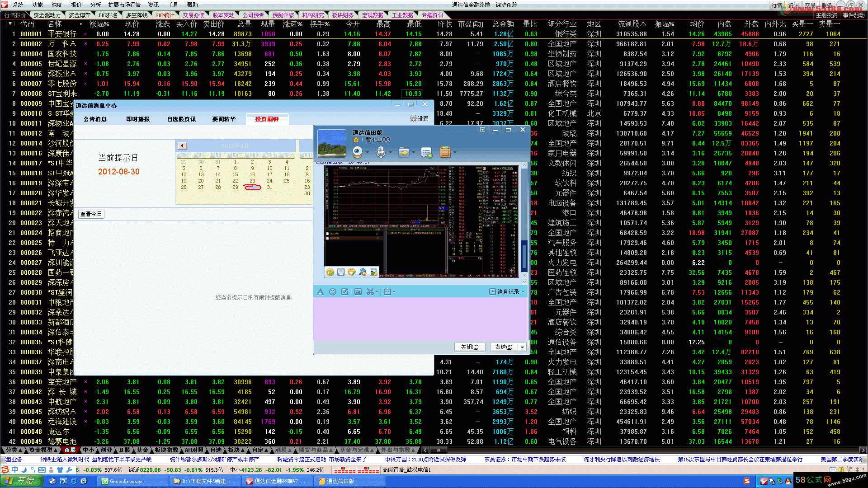Click 发送(S) send button
This screenshot has height=488, width=868.
(x=504, y=347)
